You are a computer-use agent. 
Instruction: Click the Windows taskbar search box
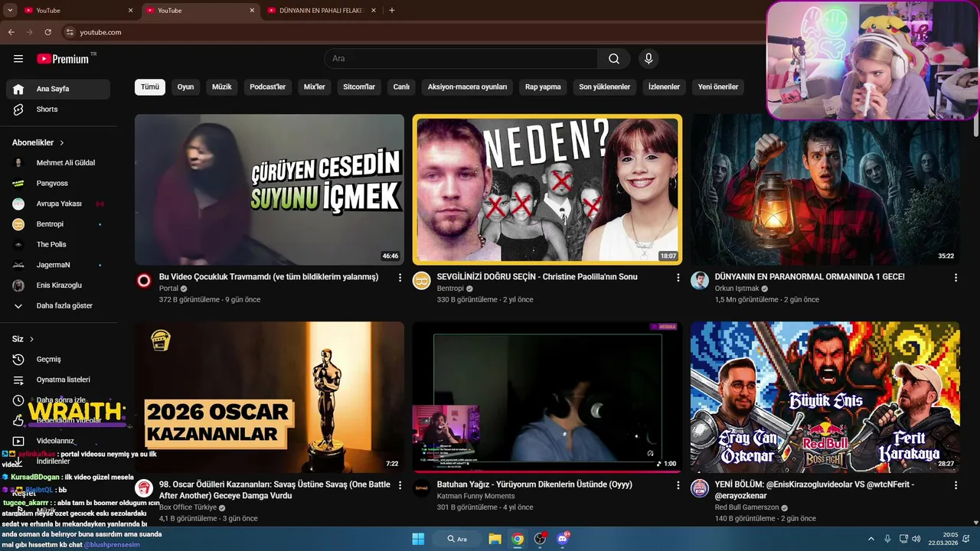coord(456,539)
